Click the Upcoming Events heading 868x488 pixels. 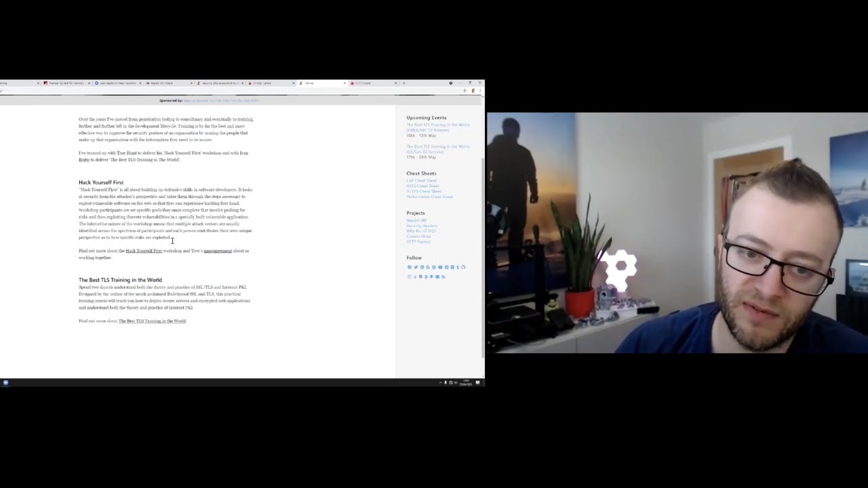tap(427, 118)
